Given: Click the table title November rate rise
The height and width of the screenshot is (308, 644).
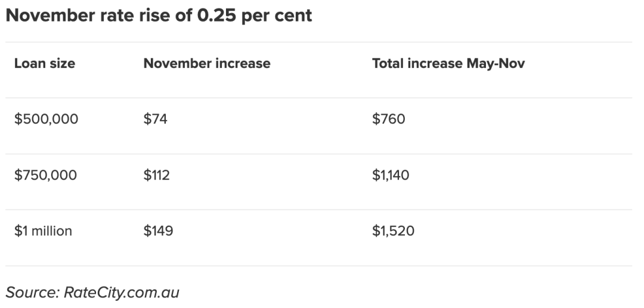Looking at the screenshot, I should (x=159, y=16).
